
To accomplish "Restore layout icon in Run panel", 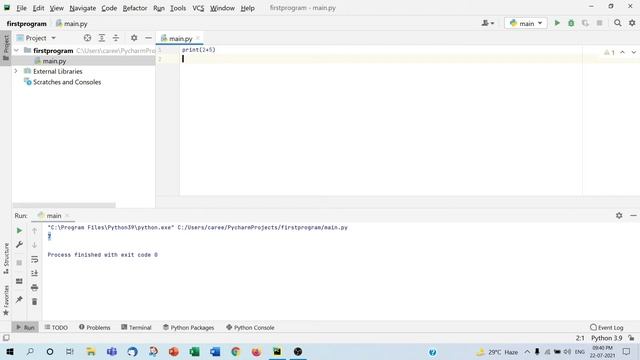I will coord(19,281).
